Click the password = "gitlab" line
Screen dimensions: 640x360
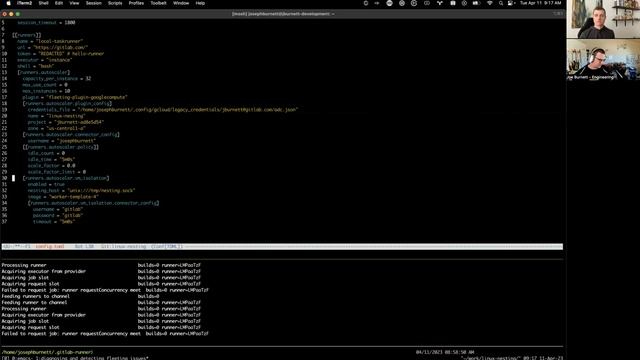58,215
